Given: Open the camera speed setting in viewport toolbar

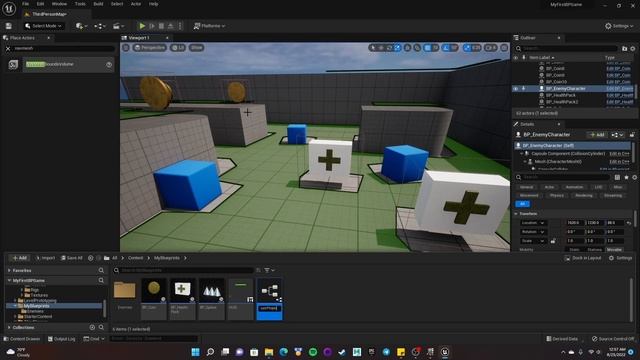Looking at the screenshot, I should coord(491,48).
